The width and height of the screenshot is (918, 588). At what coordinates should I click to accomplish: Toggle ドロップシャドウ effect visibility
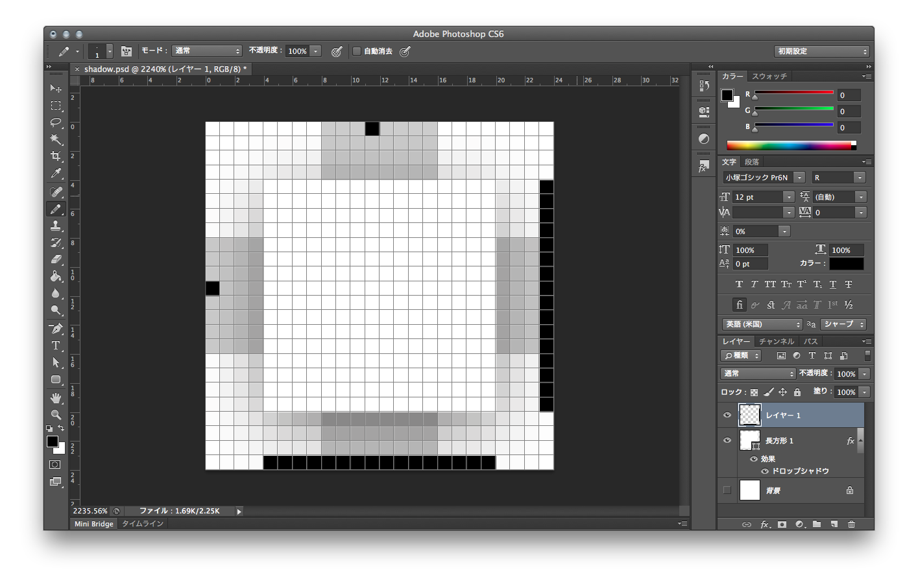[x=765, y=471]
